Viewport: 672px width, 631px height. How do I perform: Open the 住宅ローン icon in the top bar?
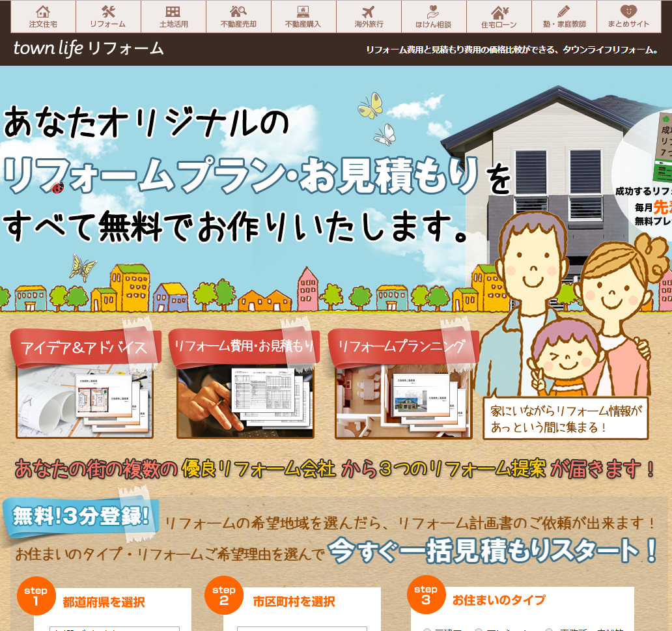pyautogui.click(x=498, y=16)
